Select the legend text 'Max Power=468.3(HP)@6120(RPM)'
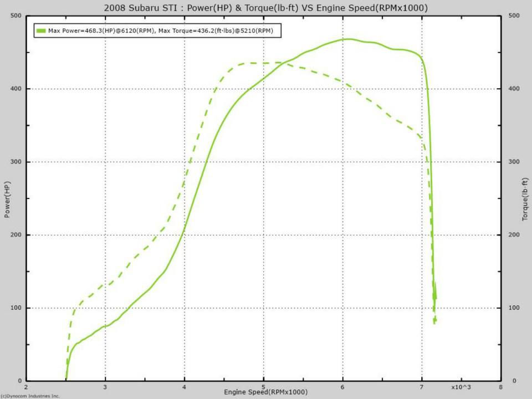 (101, 31)
